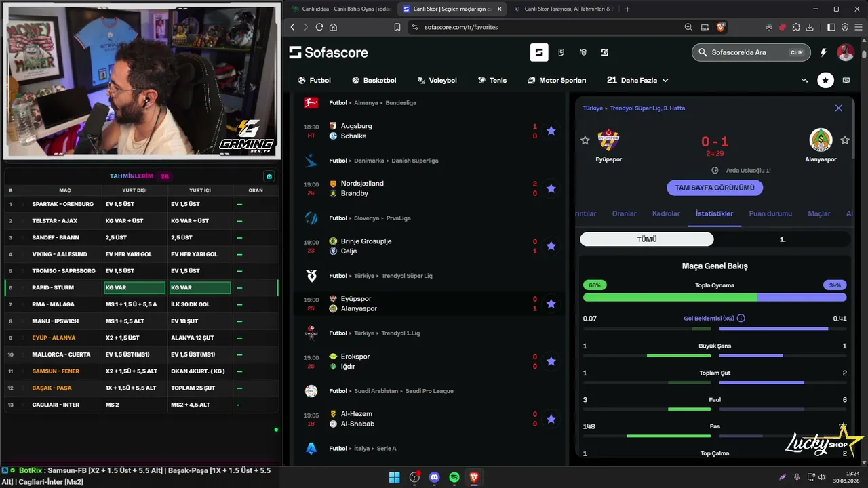The width and height of the screenshot is (868, 488).
Task: Select the TÜMÜ period toggle
Action: tap(647, 239)
